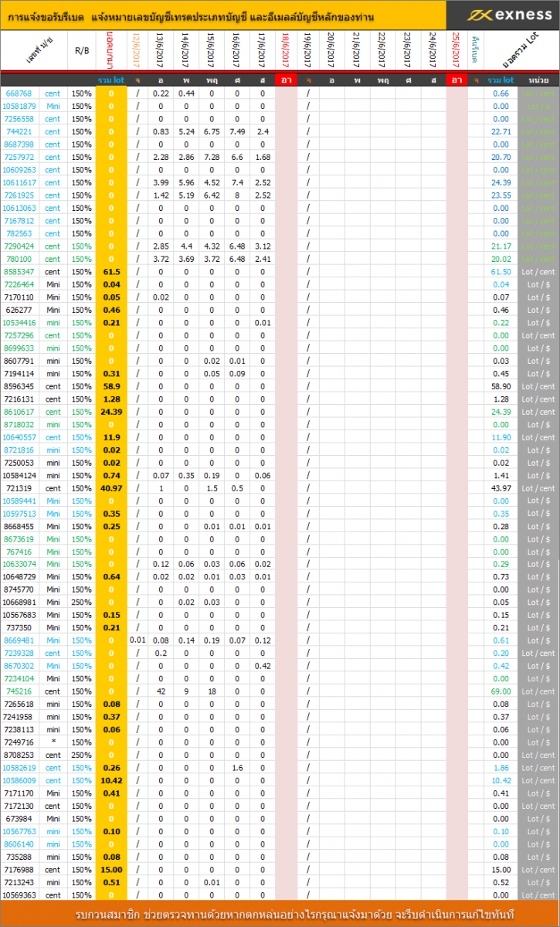Screen dimensions: 560x927
Task: Select account number 8610617
Action: point(19,412)
